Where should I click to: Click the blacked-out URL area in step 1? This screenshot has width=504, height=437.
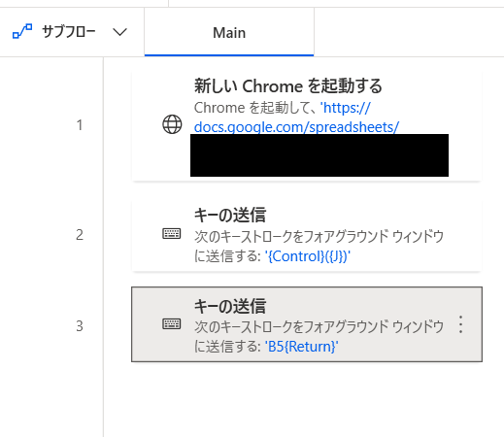(319, 155)
